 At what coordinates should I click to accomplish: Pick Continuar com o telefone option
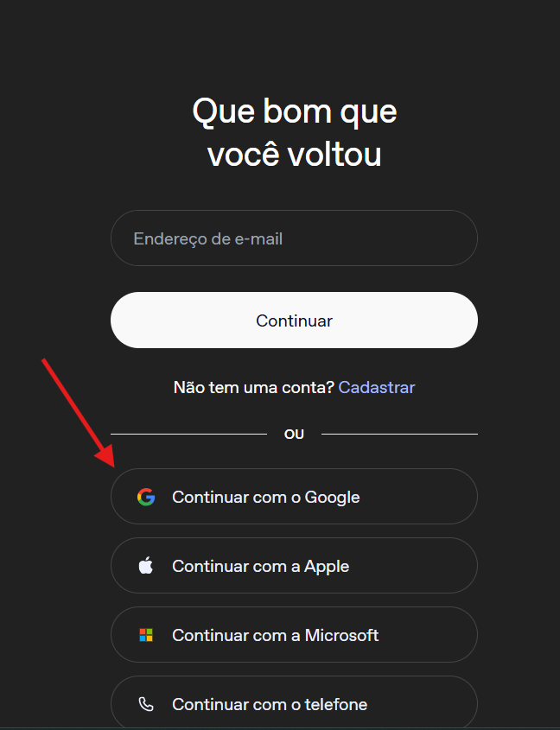click(x=294, y=704)
